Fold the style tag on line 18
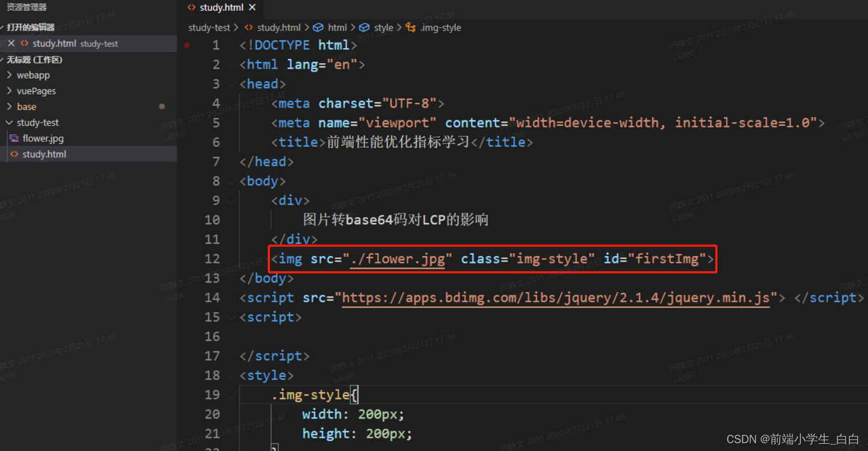Viewport: 868px width, 451px height. 232,375
